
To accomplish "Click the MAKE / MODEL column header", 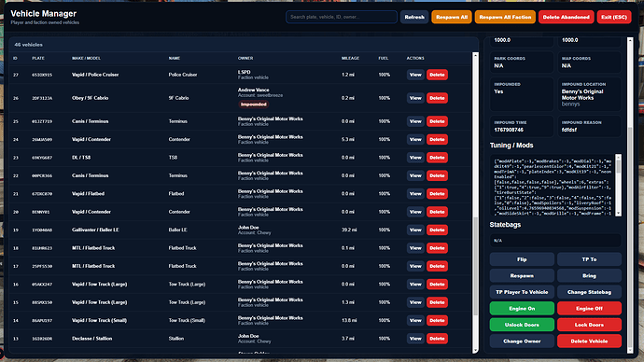I will tap(86, 58).
